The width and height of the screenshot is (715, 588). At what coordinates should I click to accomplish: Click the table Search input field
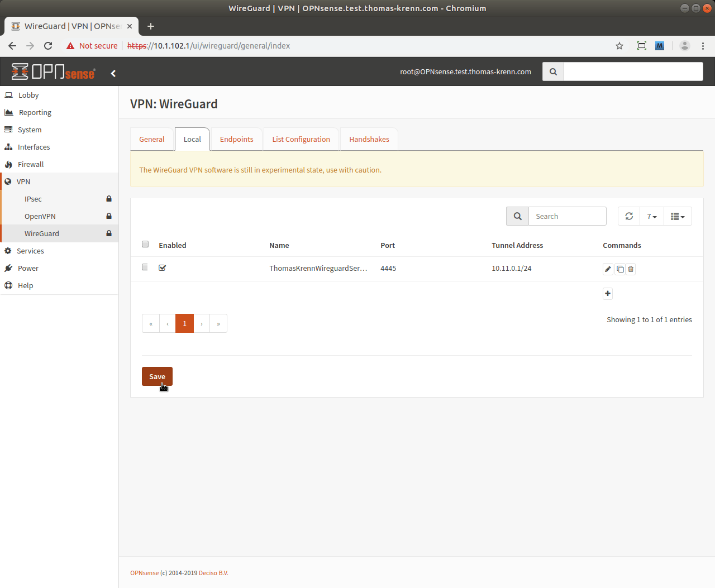(567, 216)
